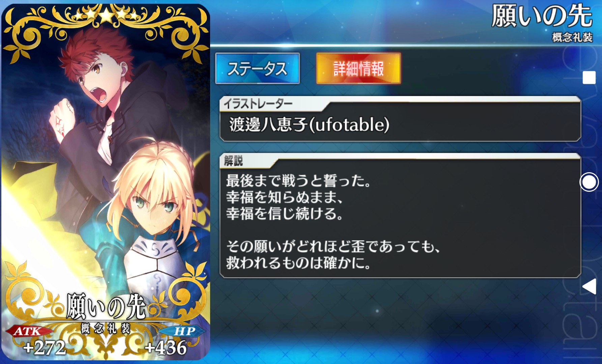Click the 願いの先 card artwork
602x364 pixels.
click(106, 182)
